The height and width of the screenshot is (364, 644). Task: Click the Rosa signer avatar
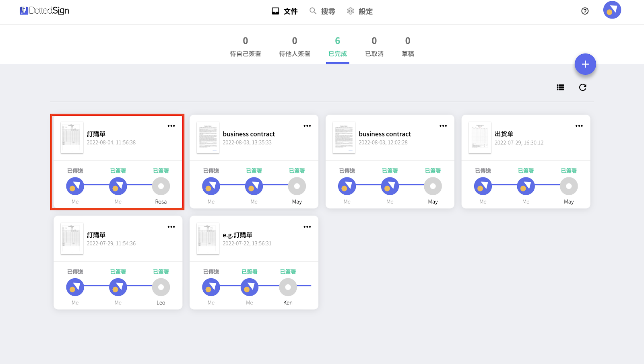coord(161,186)
